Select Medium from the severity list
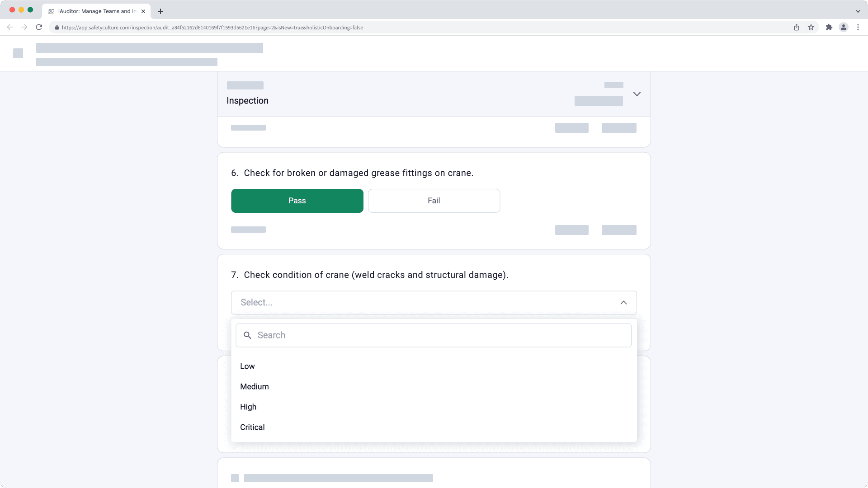The height and width of the screenshot is (488, 868). coord(255,386)
